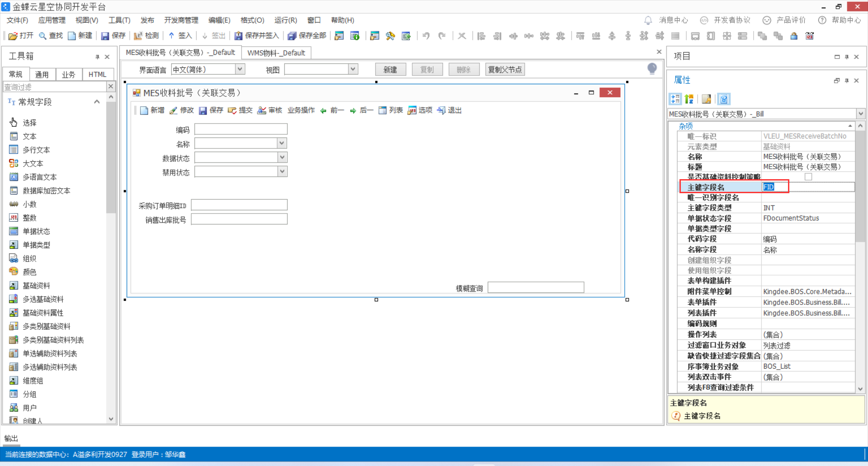Open the property object selector dropdown
This screenshot has width=868, height=466.
860,114
